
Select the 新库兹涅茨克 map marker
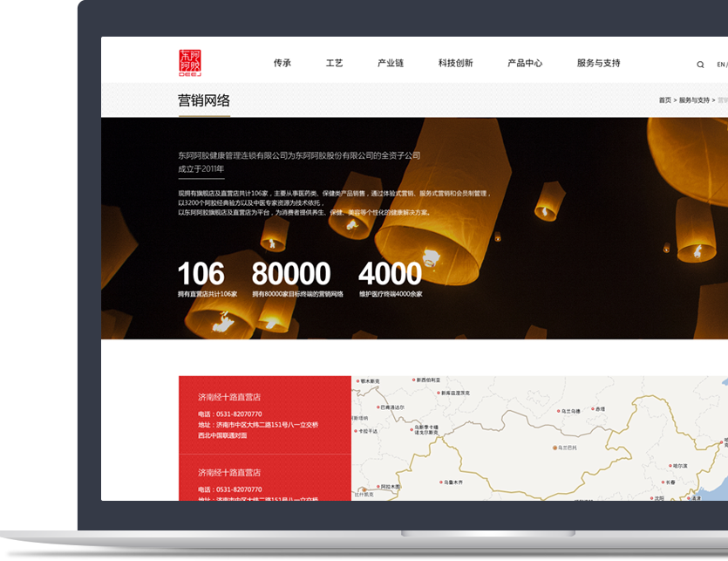click(439, 393)
